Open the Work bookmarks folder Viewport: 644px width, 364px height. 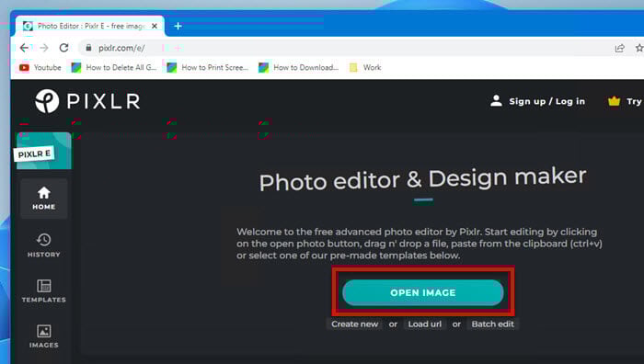point(365,67)
